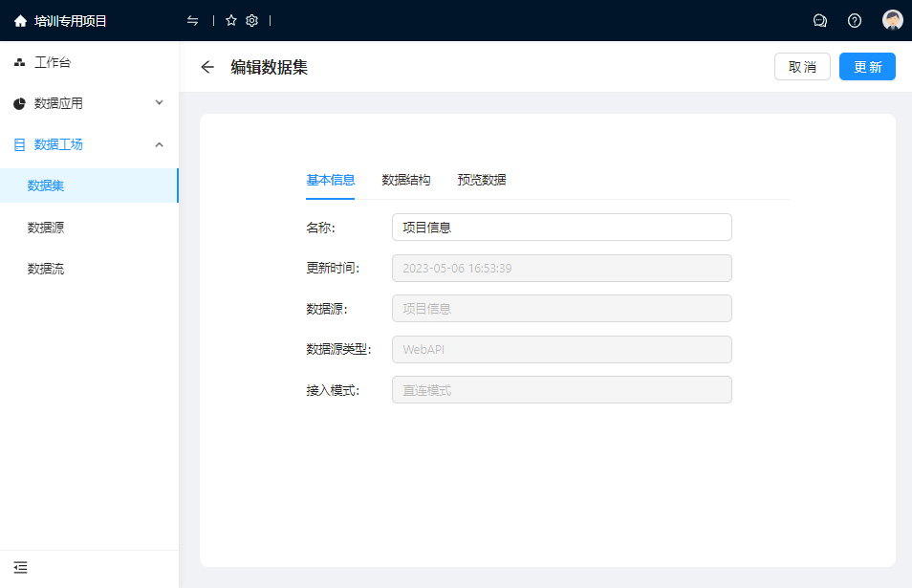Click the help question mark icon

(855, 21)
